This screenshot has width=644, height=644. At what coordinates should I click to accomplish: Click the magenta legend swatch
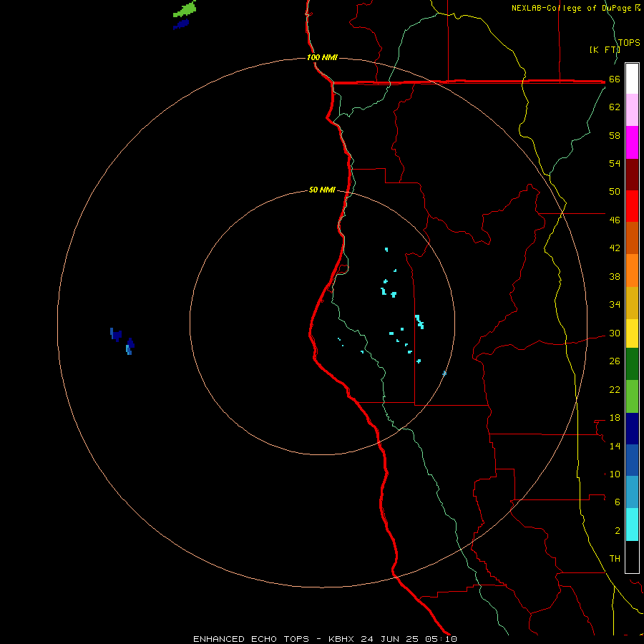(632, 142)
